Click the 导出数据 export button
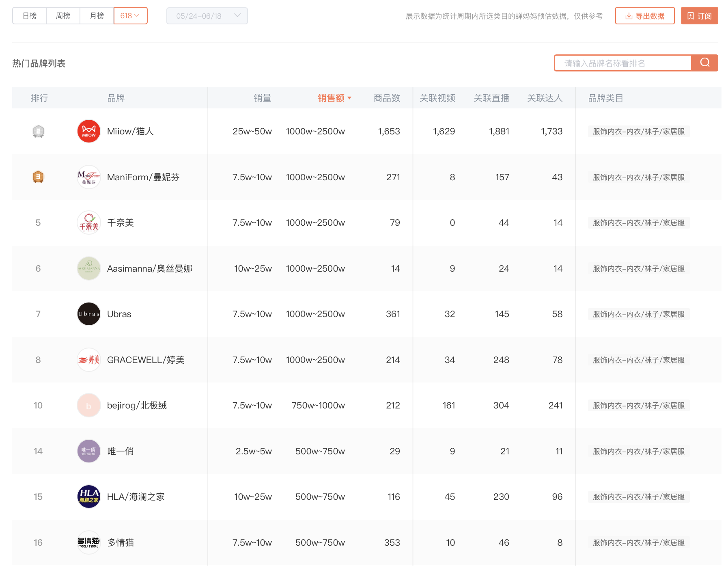 tap(644, 16)
